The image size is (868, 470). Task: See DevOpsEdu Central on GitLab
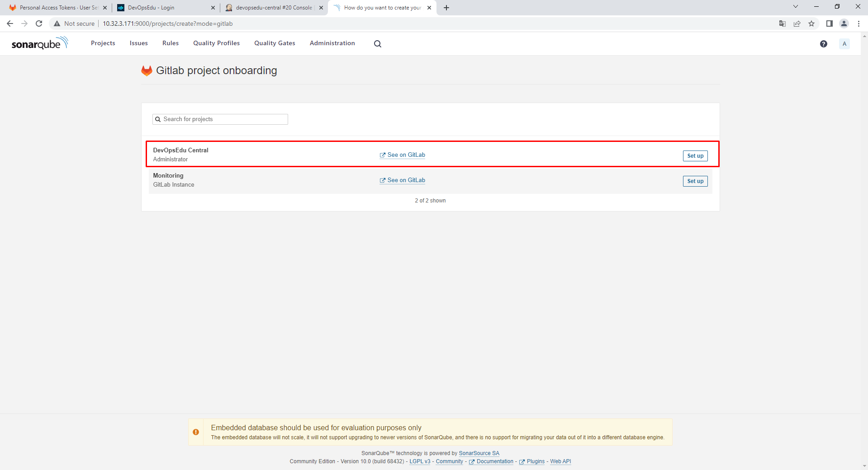403,155
